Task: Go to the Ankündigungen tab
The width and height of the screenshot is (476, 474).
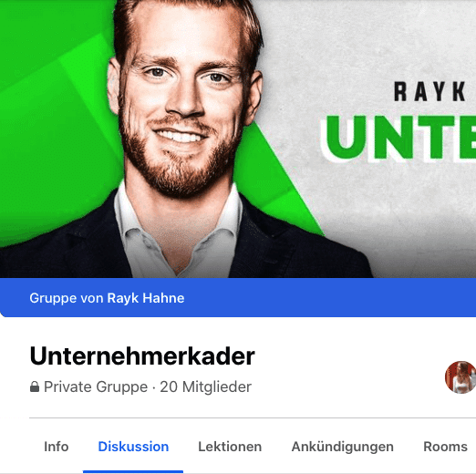Action: pos(343,447)
